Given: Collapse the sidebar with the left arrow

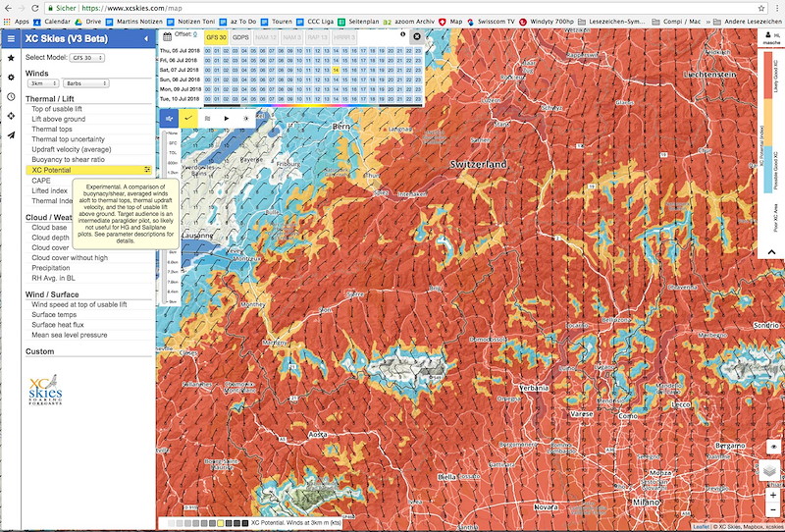Looking at the screenshot, I should click(146, 38).
